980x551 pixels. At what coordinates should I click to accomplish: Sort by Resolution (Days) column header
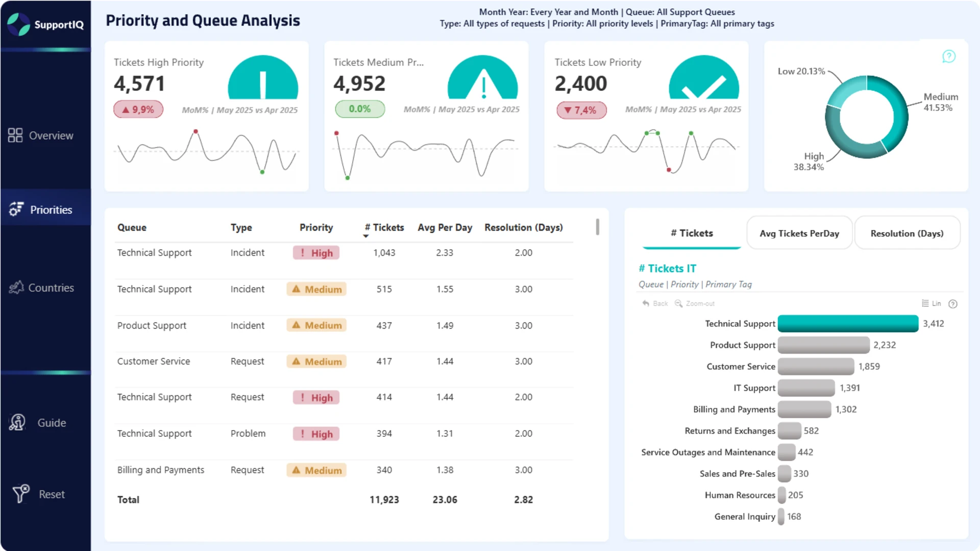pyautogui.click(x=524, y=228)
